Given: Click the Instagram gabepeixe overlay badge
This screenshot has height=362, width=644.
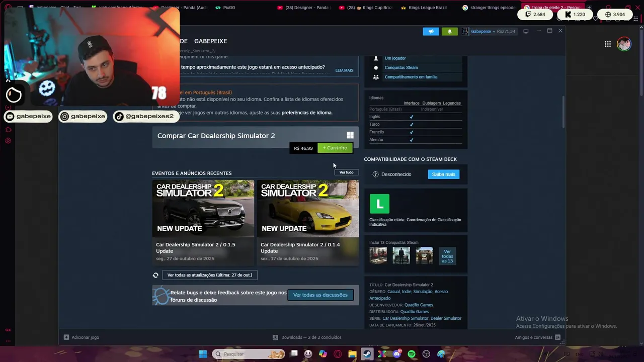Looking at the screenshot, I should click(83, 117).
